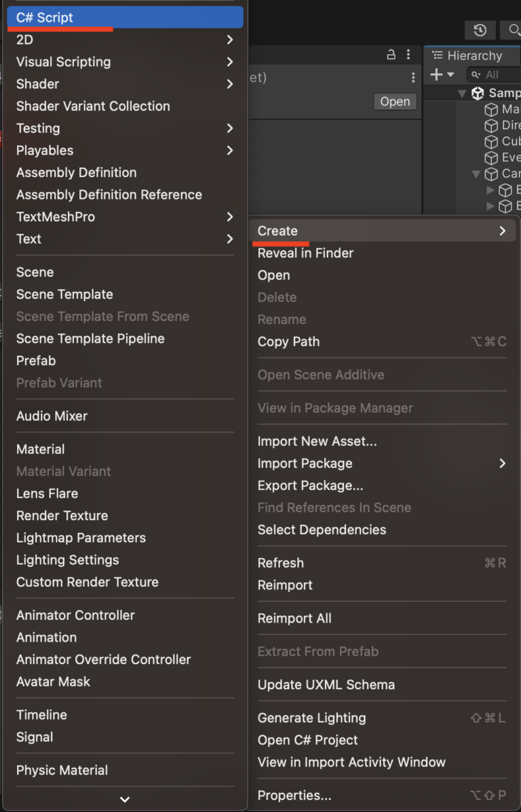Click the search icon in the top toolbar

514,30
